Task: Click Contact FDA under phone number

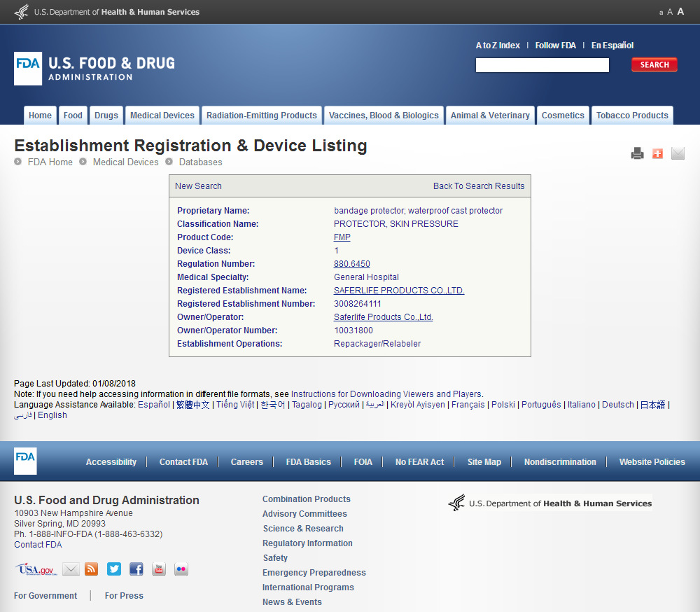Action: (x=38, y=545)
